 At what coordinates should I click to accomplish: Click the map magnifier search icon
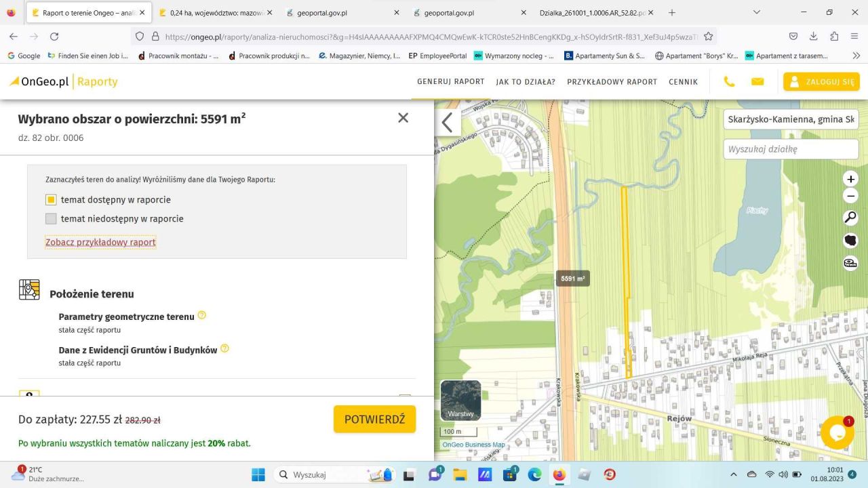coord(850,218)
